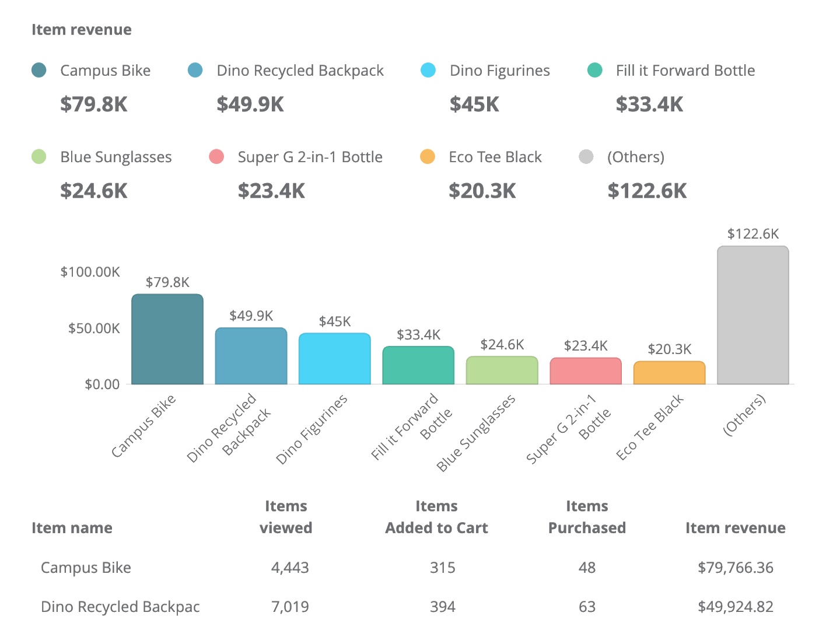Sort by Item revenue column header
The width and height of the screenshot is (840, 630).
point(735,528)
